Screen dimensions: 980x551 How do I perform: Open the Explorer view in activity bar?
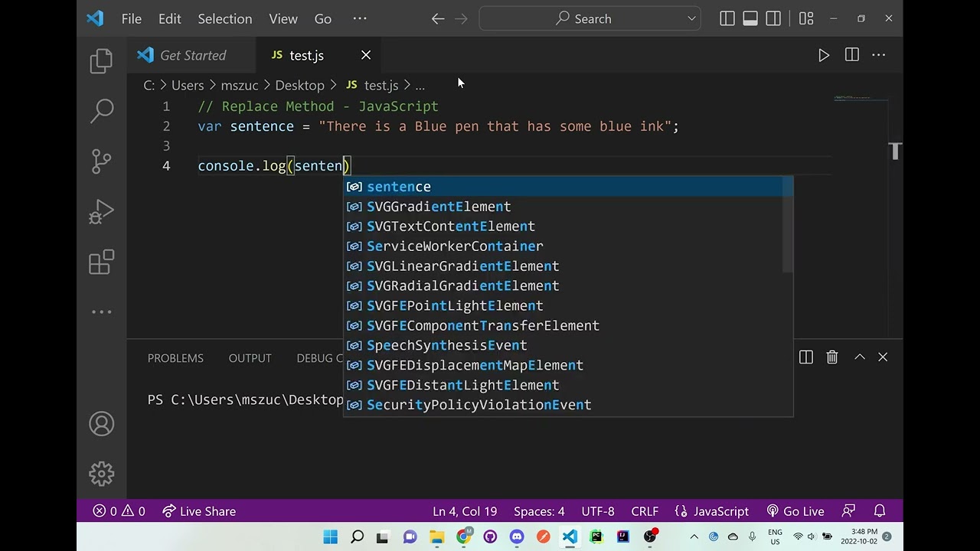(101, 61)
